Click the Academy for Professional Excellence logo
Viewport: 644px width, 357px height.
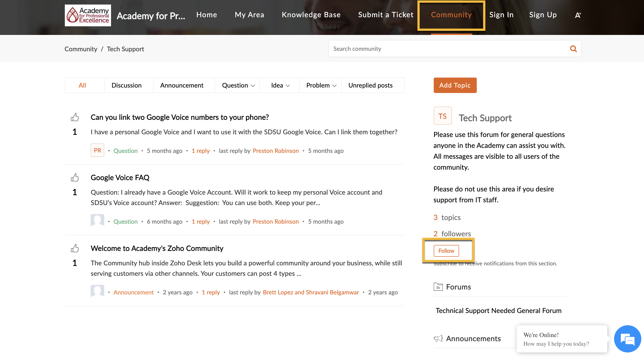tap(88, 15)
